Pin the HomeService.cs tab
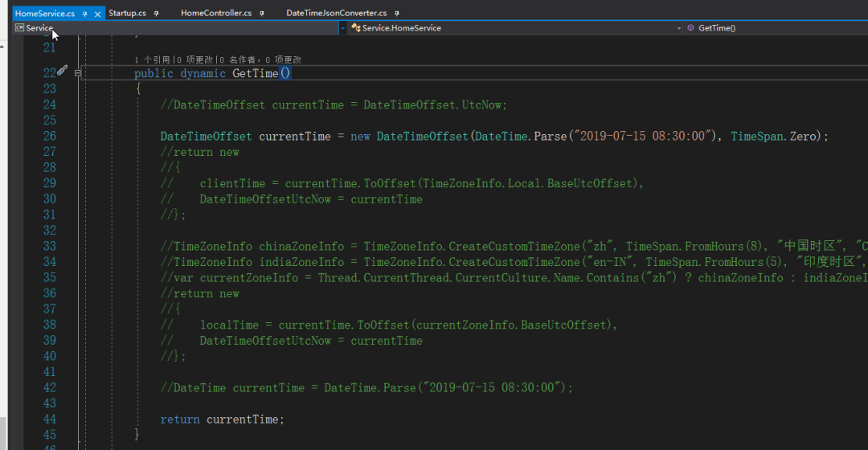 84,13
